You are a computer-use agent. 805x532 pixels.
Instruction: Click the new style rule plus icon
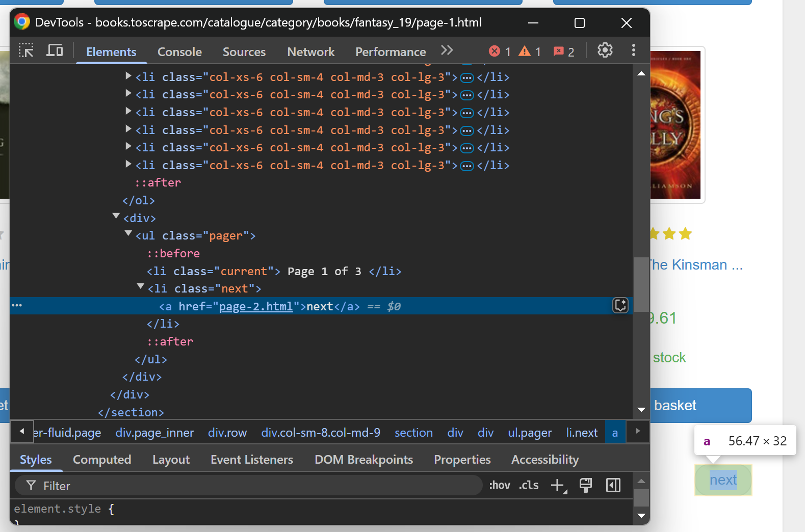558,486
